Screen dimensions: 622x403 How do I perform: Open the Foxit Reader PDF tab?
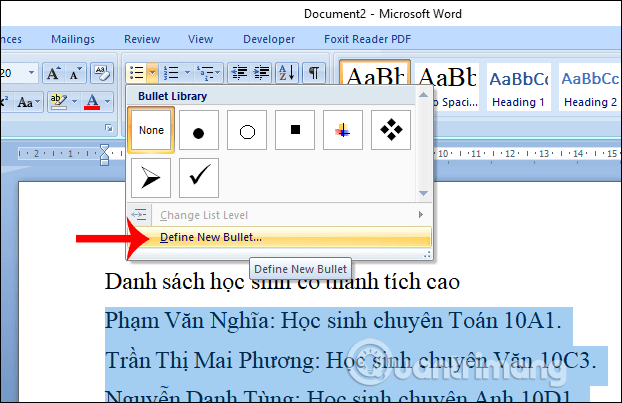(x=367, y=39)
